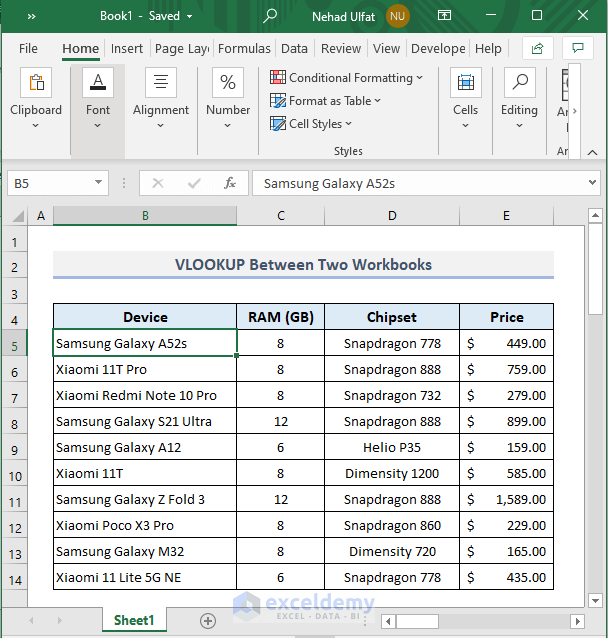Open the Name Box dropdown arrow
The height and width of the screenshot is (638, 608).
click(98, 183)
